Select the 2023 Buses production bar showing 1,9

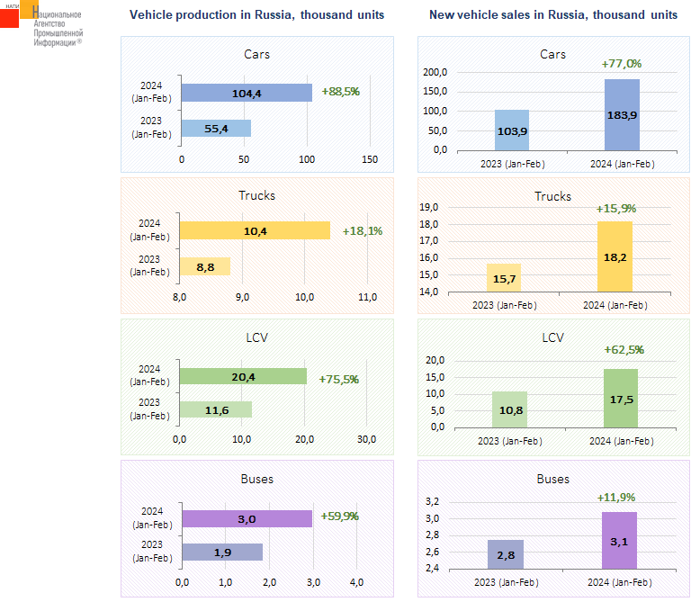[222, 553]
